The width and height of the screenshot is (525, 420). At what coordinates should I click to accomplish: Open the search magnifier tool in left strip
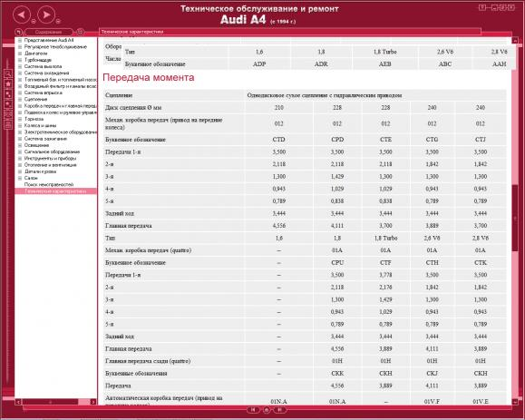point(8,73)
